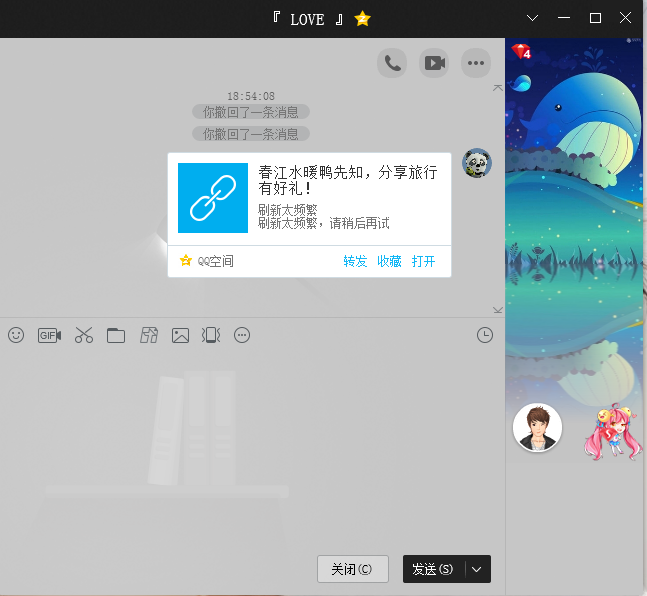
Task: Open the folder send-file tool
Action: (x=116, y=335)
